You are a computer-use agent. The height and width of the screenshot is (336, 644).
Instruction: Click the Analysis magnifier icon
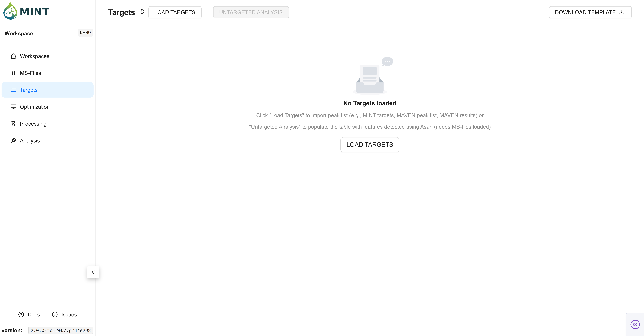coord(13,140)
